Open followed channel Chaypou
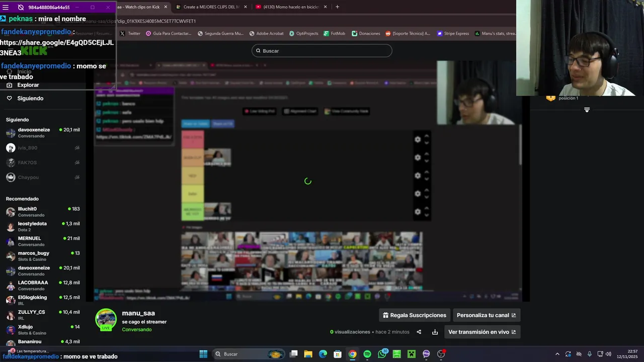The width and height of the screenshot is (644, 362). click(x=43, y=177)
